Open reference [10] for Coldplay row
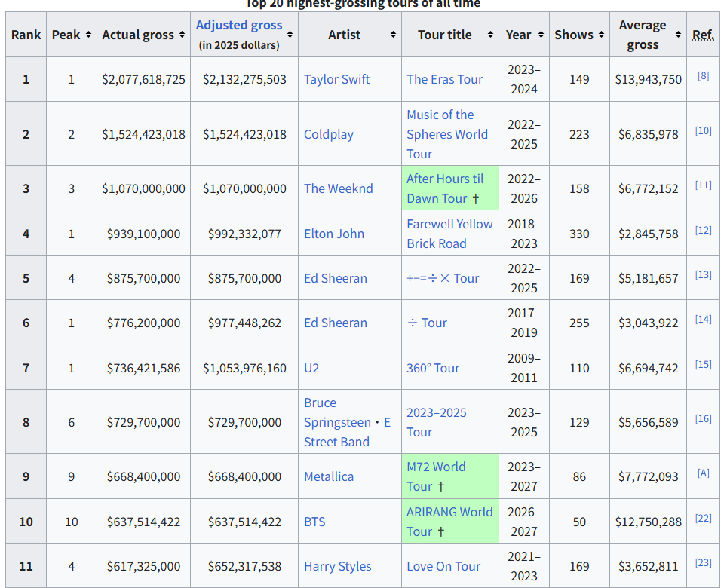The width and height of the screenshot is (724, 588). click(703, 130)
